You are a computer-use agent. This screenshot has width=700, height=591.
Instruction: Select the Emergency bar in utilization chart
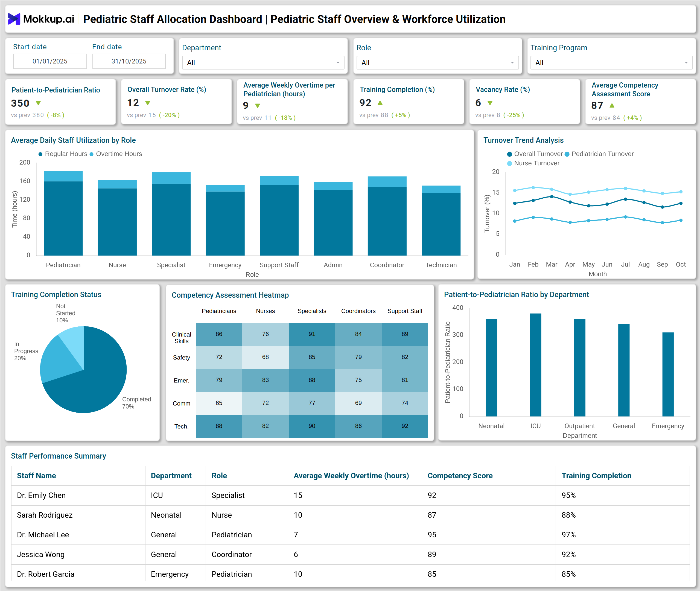point(225,220)
